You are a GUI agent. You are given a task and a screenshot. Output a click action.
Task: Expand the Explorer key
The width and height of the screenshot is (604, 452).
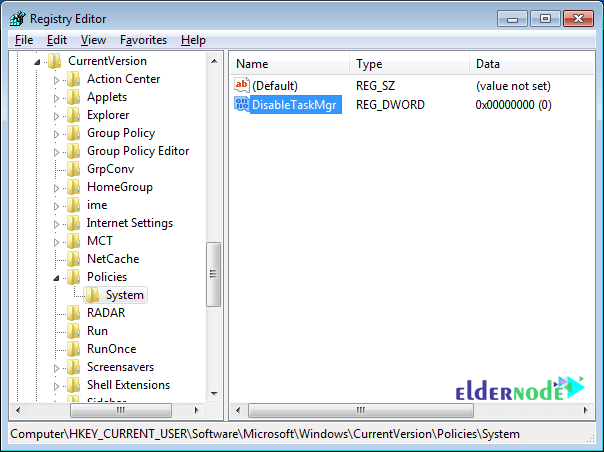point(56,116)
